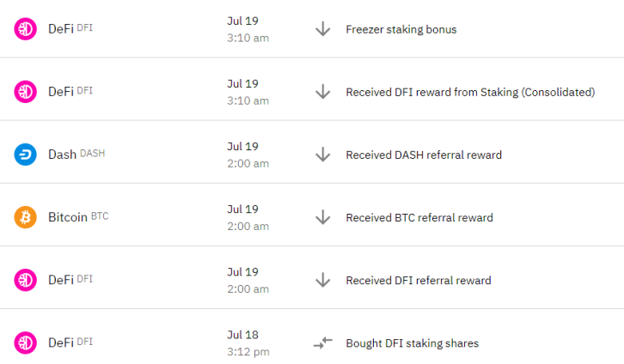Click the down arrow beside Received BTC referral reward
The image size is (624, 364).
click(323, 217)
